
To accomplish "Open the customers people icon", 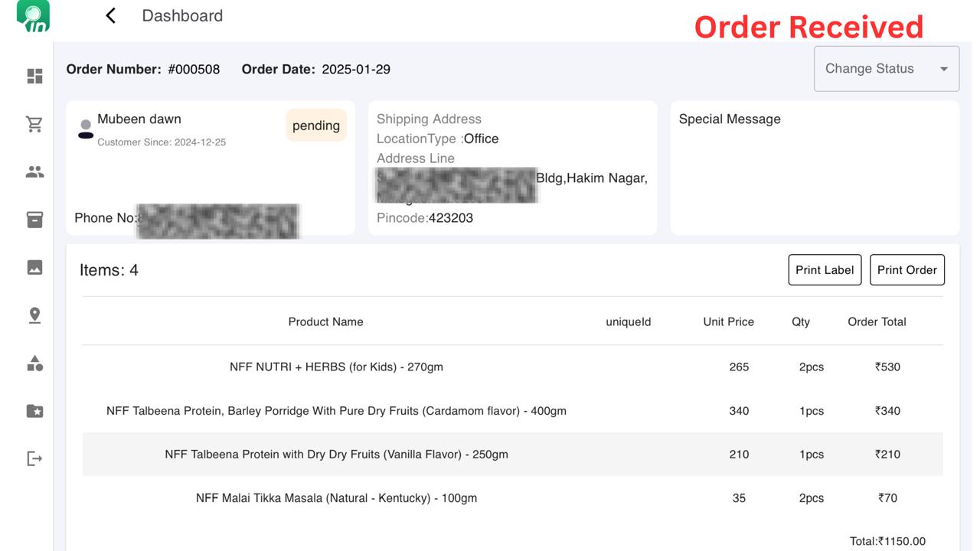I will (x=34, y=172).
